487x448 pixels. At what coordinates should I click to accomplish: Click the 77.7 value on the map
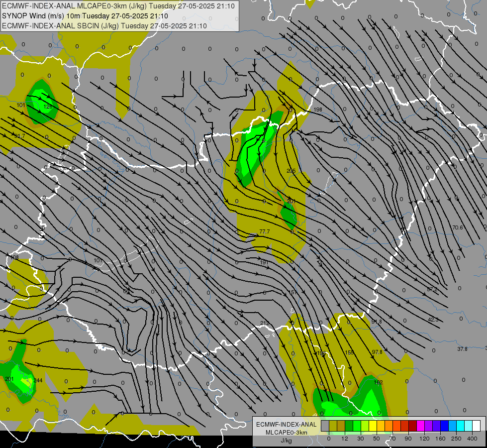[x=265, y=231]
